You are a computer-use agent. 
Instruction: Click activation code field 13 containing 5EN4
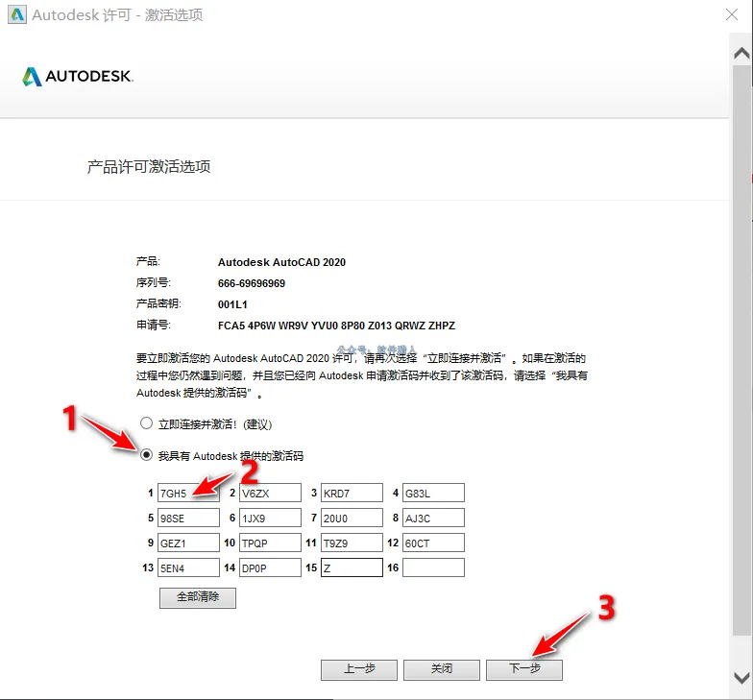coord(188,567)
